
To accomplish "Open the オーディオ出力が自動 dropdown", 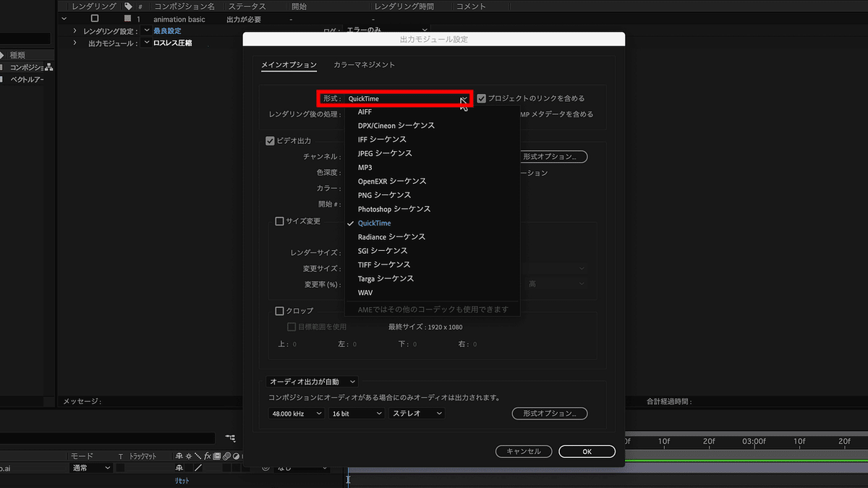I will (x=312, y=381).
